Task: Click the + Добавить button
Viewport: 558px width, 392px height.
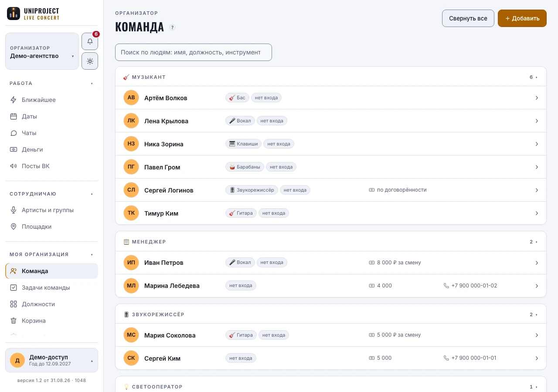Action: (x=522, y=18)
